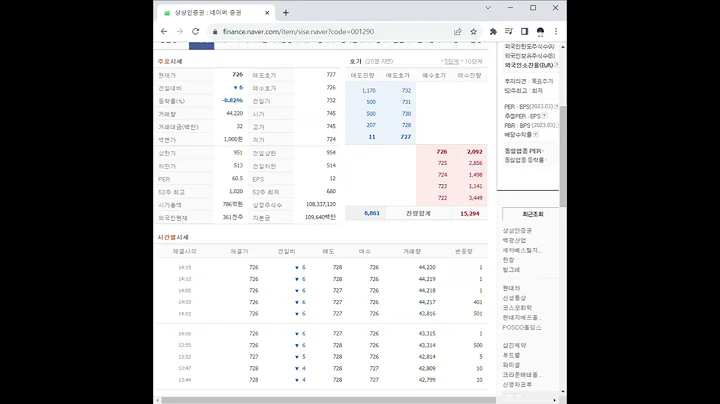Switch order book to 10단계 view
This screenshot has width=720, height=404.
[x=473, y=62]
